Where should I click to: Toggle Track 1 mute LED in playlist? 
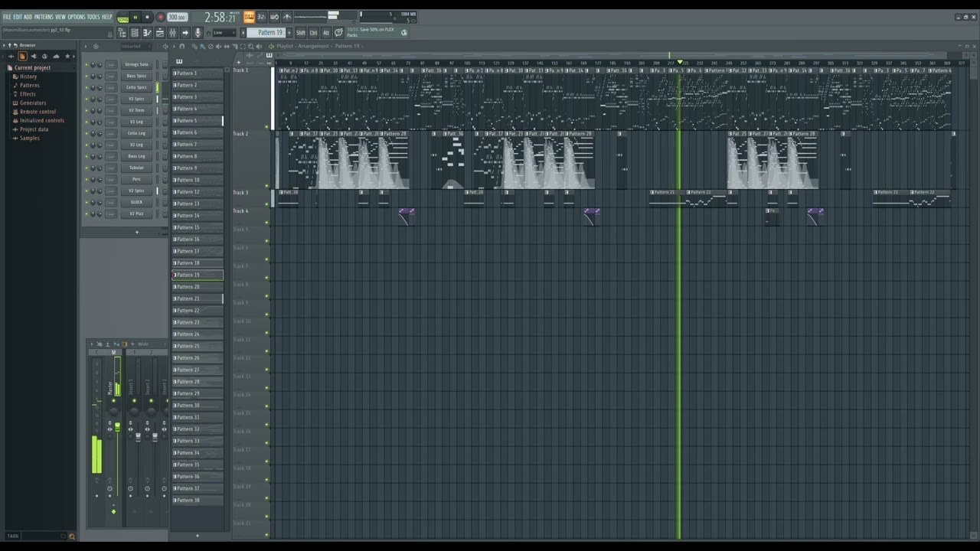coord(267,127)
